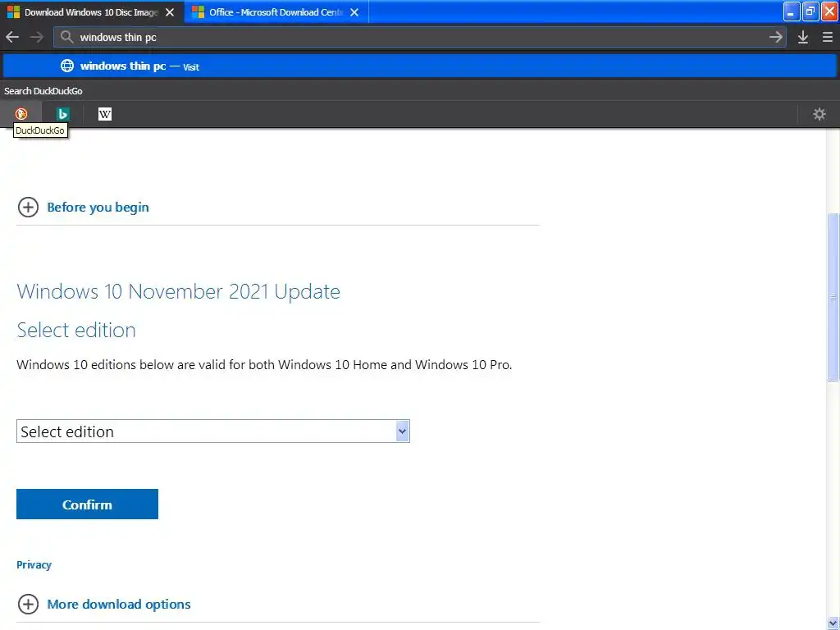840x630 pixels.
Task: Close the Download Windows 10 tab
Action: tap(170, 11)
